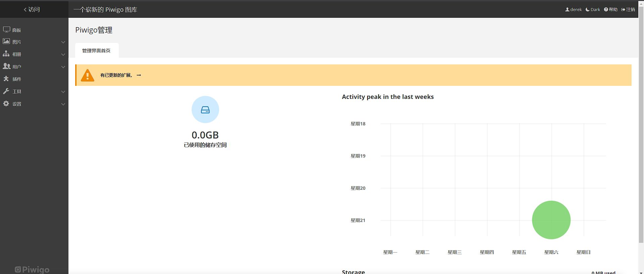Click the Albums sitemap icon in sidebar

[x=6, y=54]
